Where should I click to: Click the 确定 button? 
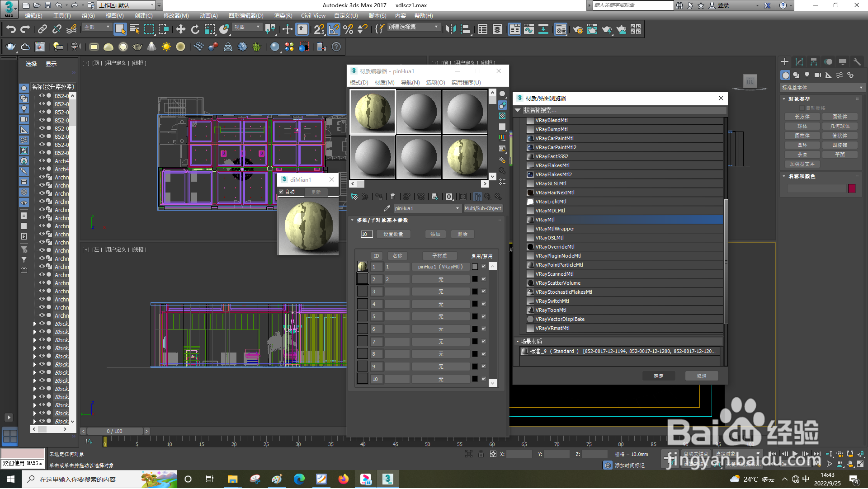point(658,376)
